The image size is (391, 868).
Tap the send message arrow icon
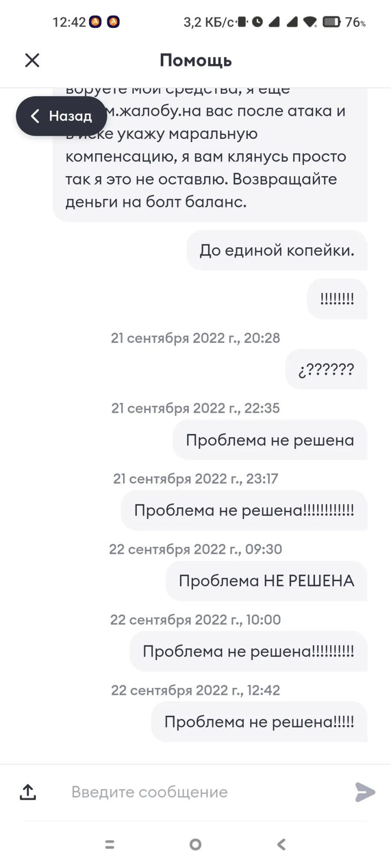(x=365, y=792)
